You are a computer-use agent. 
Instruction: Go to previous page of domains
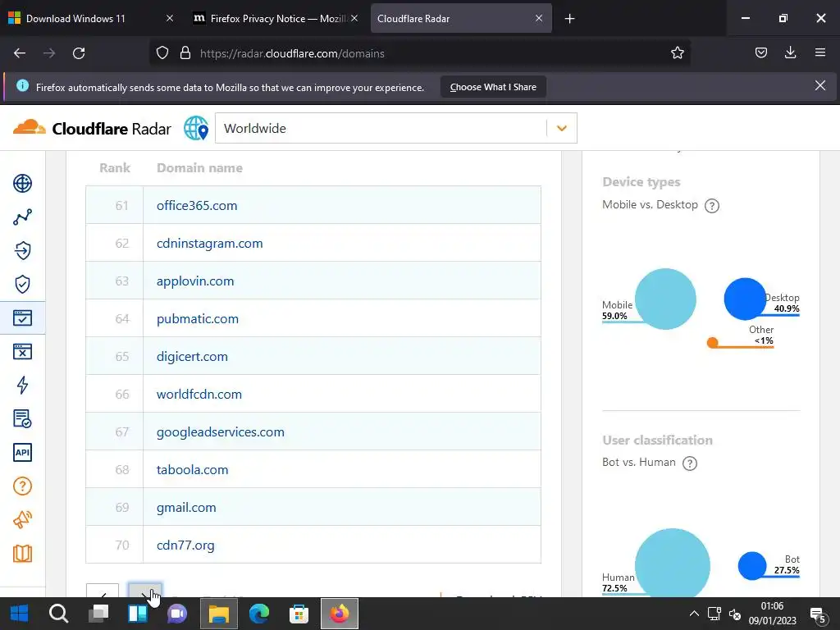coord(103,591)
